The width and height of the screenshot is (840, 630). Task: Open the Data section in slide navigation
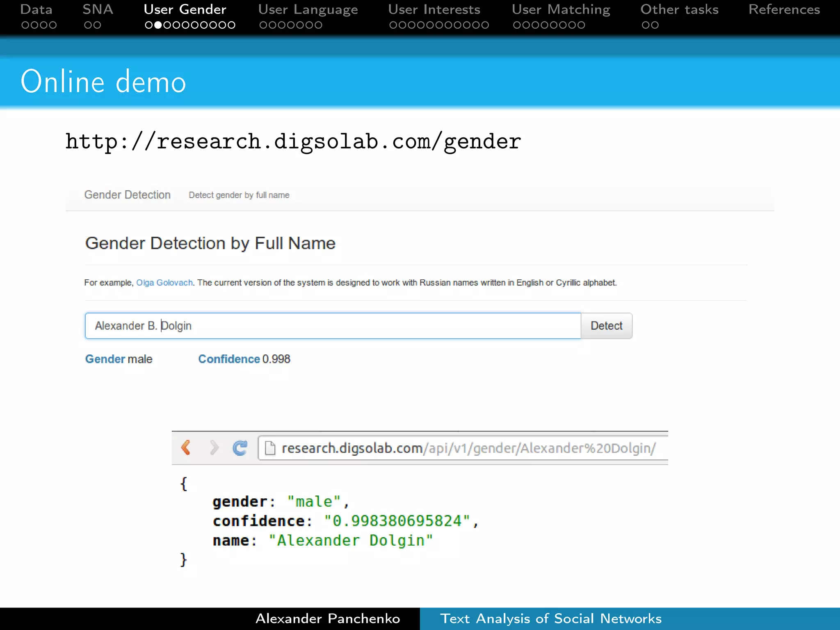pyautogui.click(x=37, y=9)
